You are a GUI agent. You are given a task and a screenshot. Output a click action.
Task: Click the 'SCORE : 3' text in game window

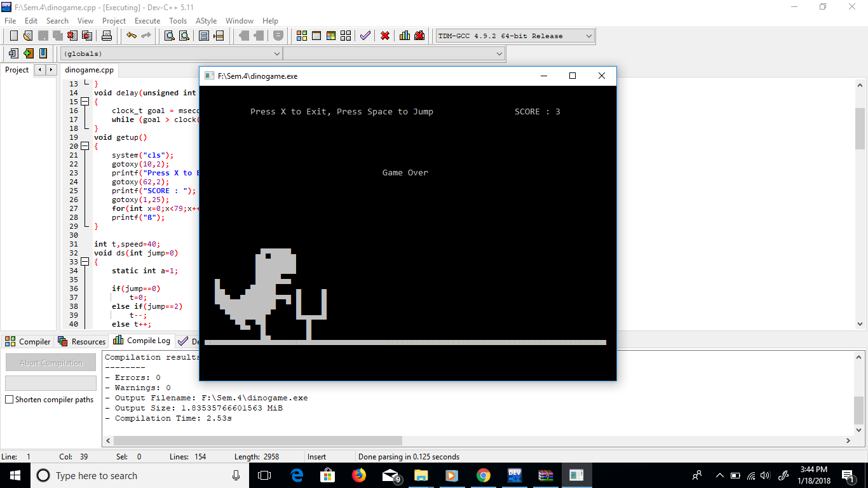coord(538,112)
